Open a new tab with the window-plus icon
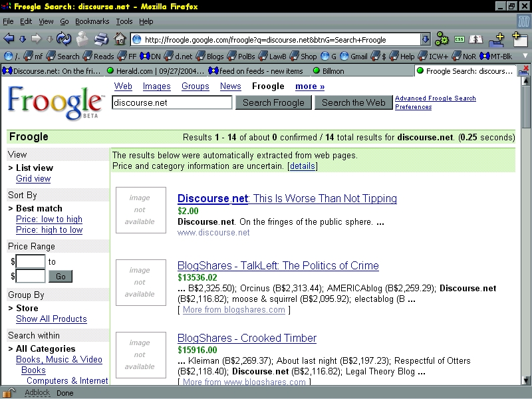 click(x=519, y=39)
